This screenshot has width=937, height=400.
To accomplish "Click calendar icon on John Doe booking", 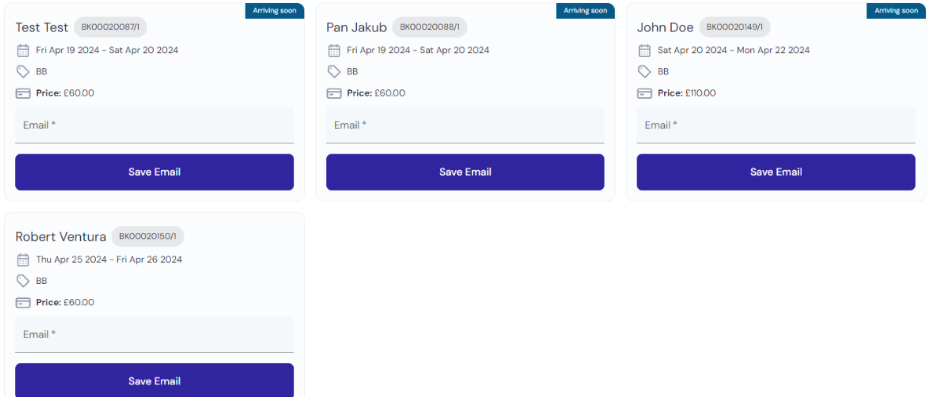I will coord(644,50).
